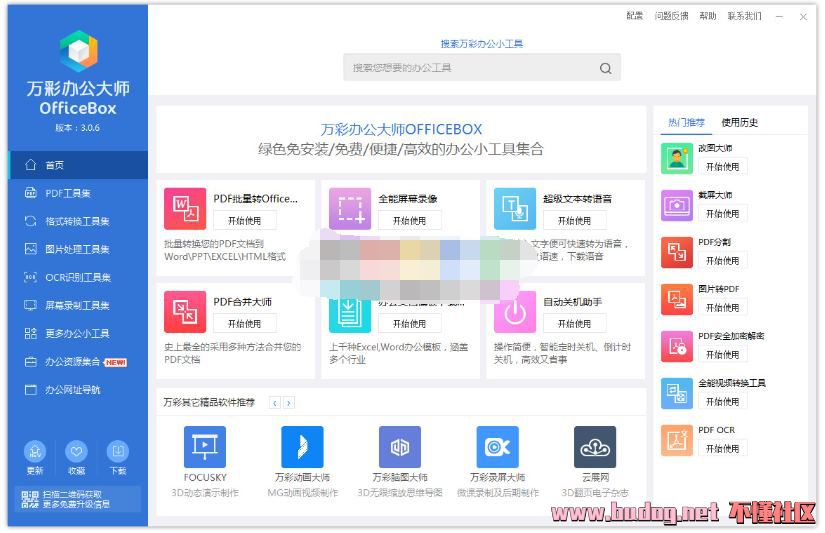Focus the office tool search field

point(481,68)
